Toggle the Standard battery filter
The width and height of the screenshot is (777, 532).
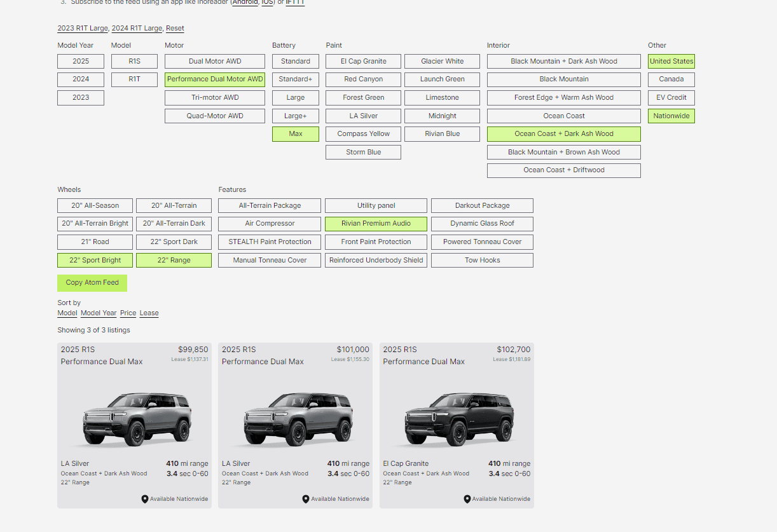pos(296,62)
